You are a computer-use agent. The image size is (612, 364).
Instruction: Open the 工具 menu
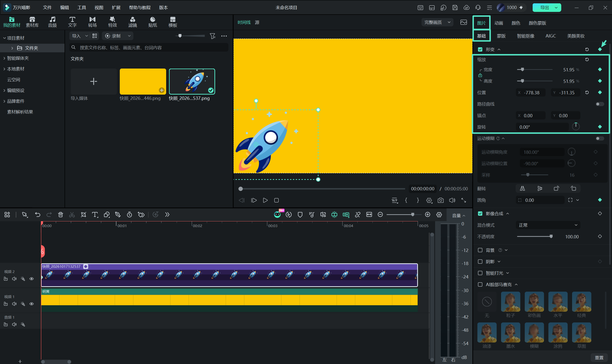82,8
